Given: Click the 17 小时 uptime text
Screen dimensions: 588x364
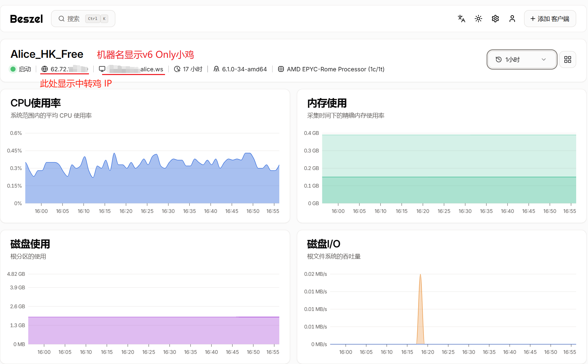Looking at the screenshot, I should click(x=193, y=69).
